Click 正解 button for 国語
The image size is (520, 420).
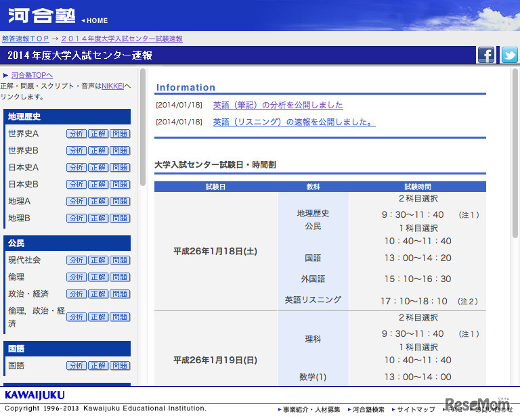point(98,366)
